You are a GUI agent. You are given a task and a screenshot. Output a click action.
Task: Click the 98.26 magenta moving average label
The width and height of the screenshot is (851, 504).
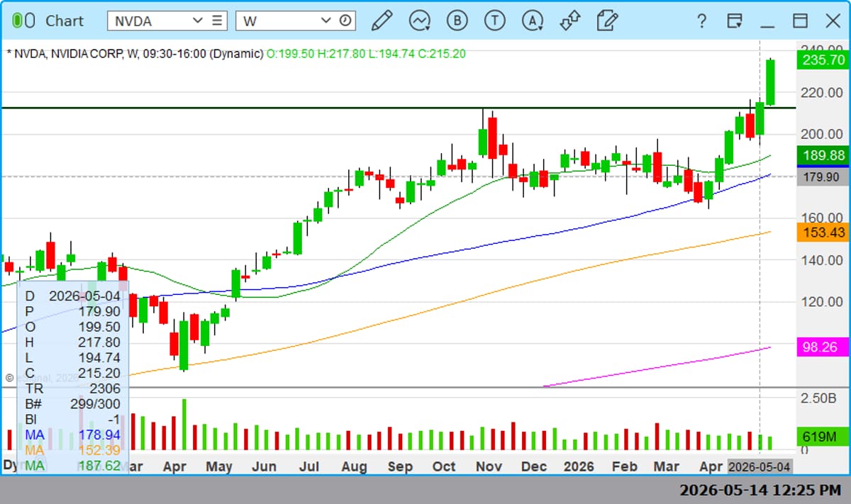pyautogui.click(x=823, y=347)
